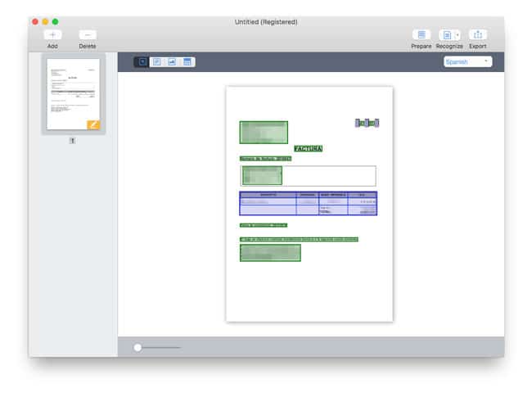The image size is (532, 397).
Task: Expand the Recognize options arrow
Action: pyautogui.click(x=458, y=35)
